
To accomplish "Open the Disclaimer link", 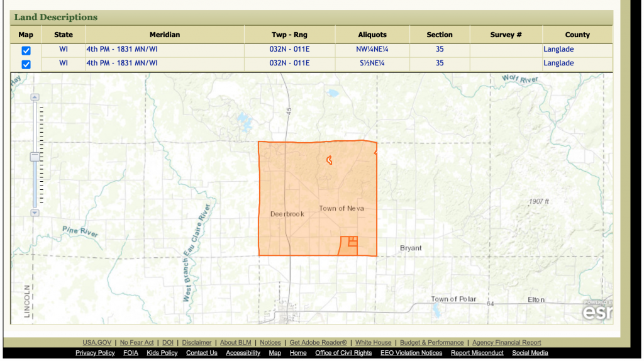I will [197, 343].
